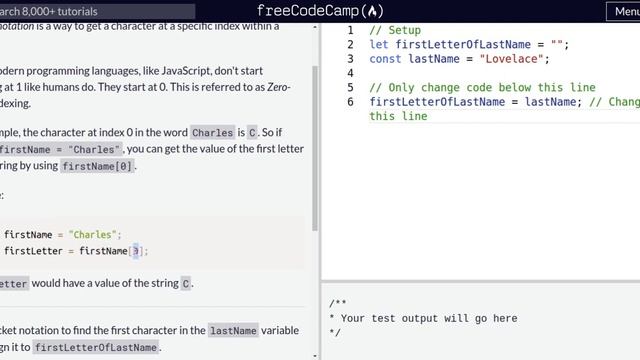This screenshot has width=640, height=360.
Task: Click 'firstLetterOfLastName = lastName;' on line 6
Action: [x=476, y=102]
